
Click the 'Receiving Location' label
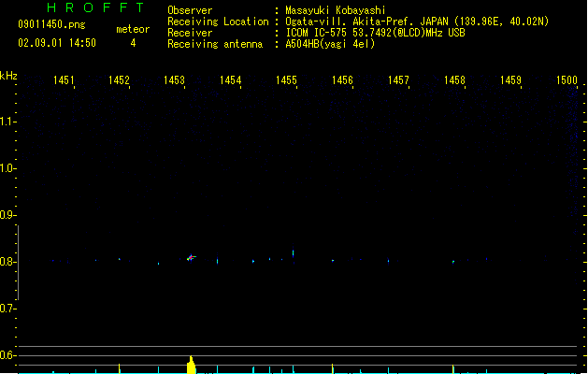click(218, 22)
